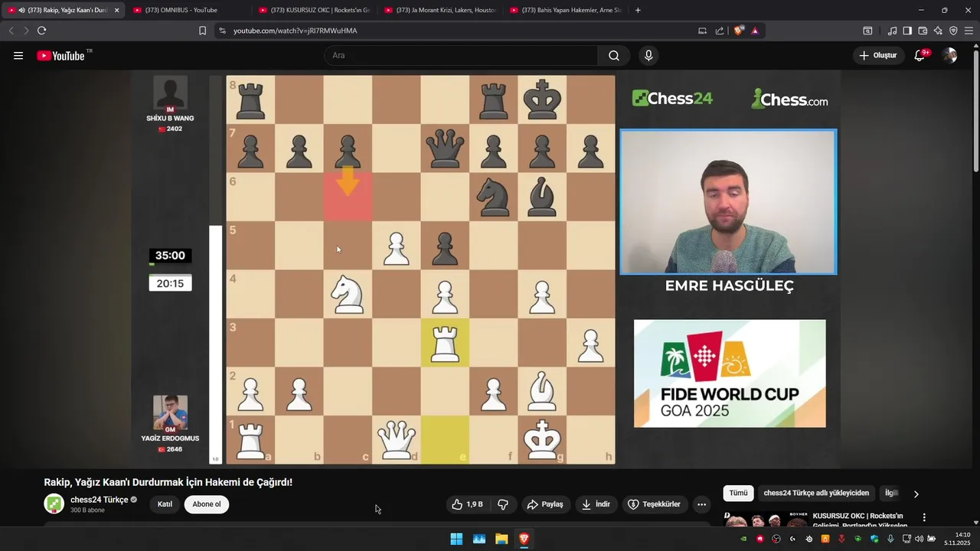The width and height of the screenshot is (980, 551).
Task: Open Brave Leo AI sparkle icon
Action: coord(938,31)
